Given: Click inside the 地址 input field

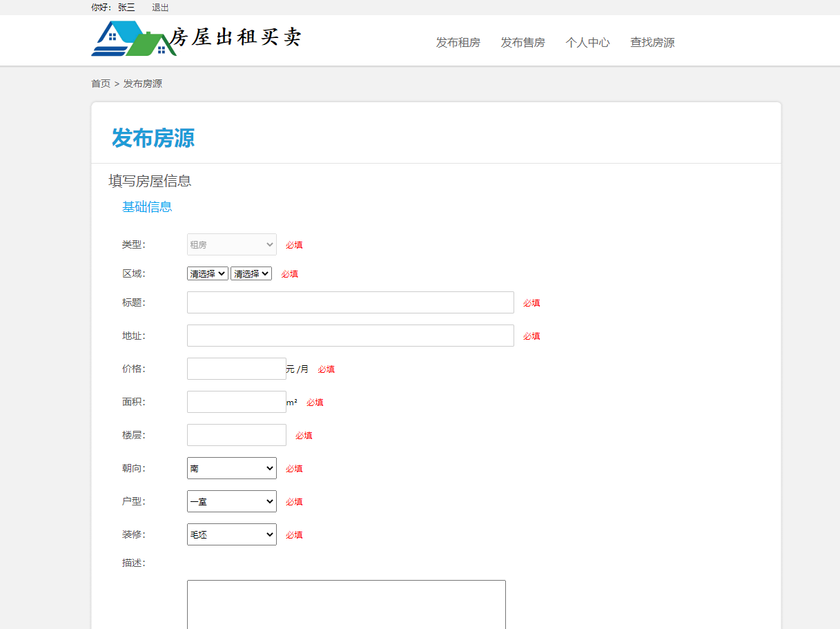Looking at the screenshot, I should (x=350, y=335).
